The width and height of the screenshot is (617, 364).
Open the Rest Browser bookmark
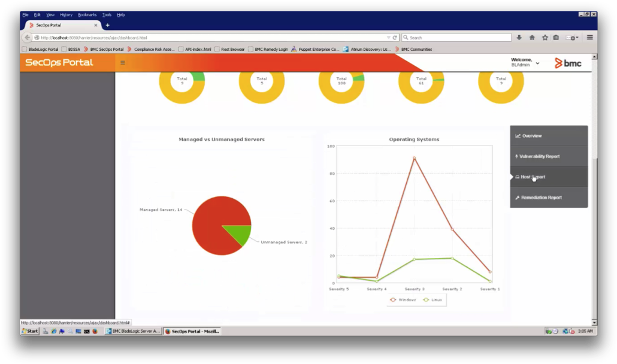pos(229,50)
